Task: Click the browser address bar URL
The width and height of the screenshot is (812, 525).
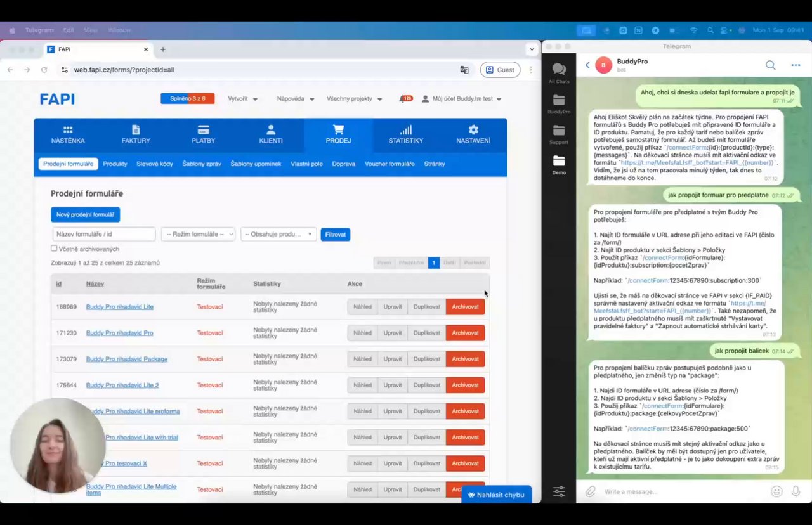Action: click(x=124, y=70)
